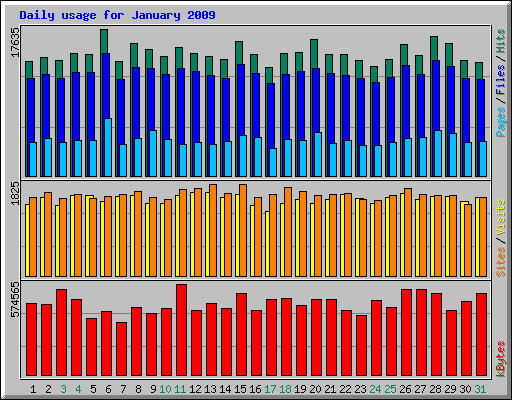The width and height of the screenshot is (512, 400).
Task: Pick the green weekend day label 25
Action: [390, 389]
